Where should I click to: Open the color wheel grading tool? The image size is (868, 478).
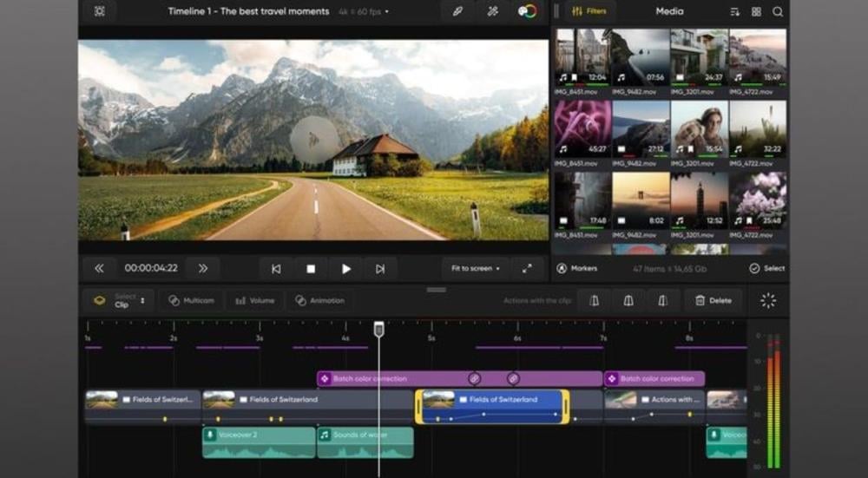[527, 11]
